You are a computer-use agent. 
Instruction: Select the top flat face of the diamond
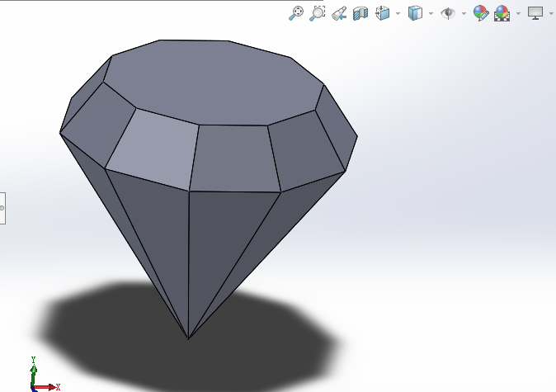pyautogui.click(x=213, y=82)
